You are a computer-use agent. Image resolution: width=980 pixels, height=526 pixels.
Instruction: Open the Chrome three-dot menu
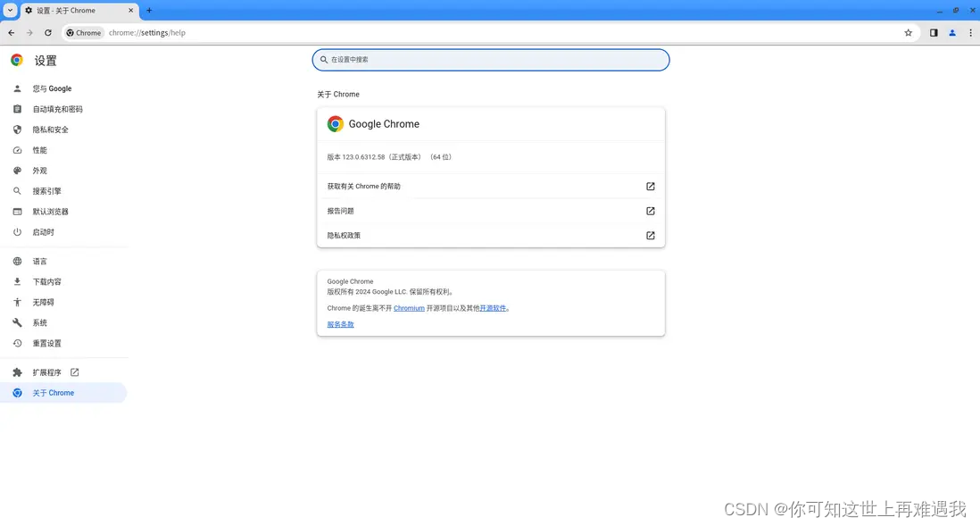point(970,32)
